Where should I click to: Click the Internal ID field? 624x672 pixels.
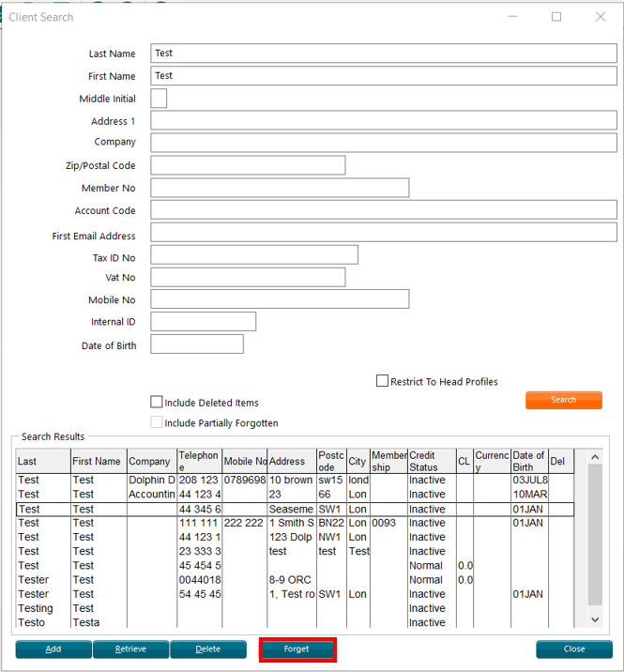coord(203,321)
